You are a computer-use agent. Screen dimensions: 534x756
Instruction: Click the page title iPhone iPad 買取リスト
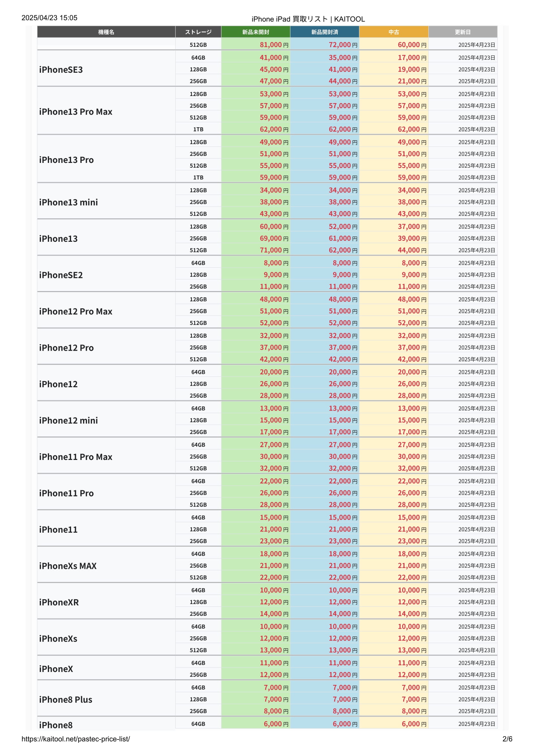click(289, 19)
